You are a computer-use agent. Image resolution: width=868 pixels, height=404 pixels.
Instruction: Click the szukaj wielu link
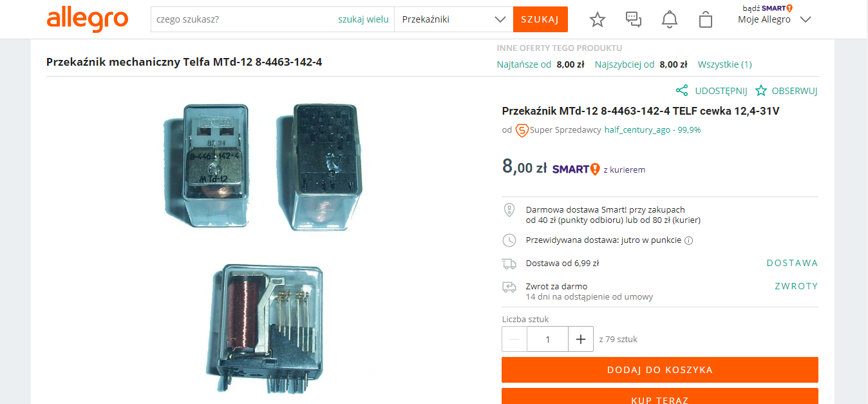(x=363, y=19)
